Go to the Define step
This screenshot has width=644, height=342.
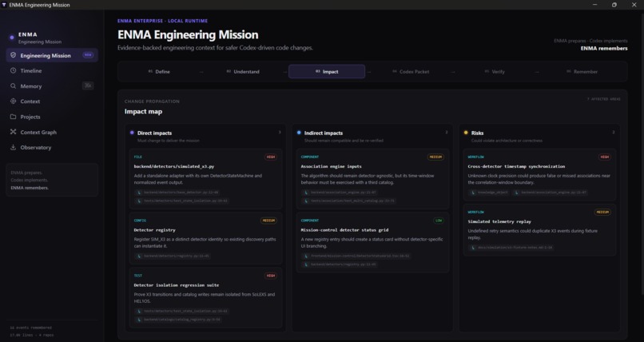[159, 71]
